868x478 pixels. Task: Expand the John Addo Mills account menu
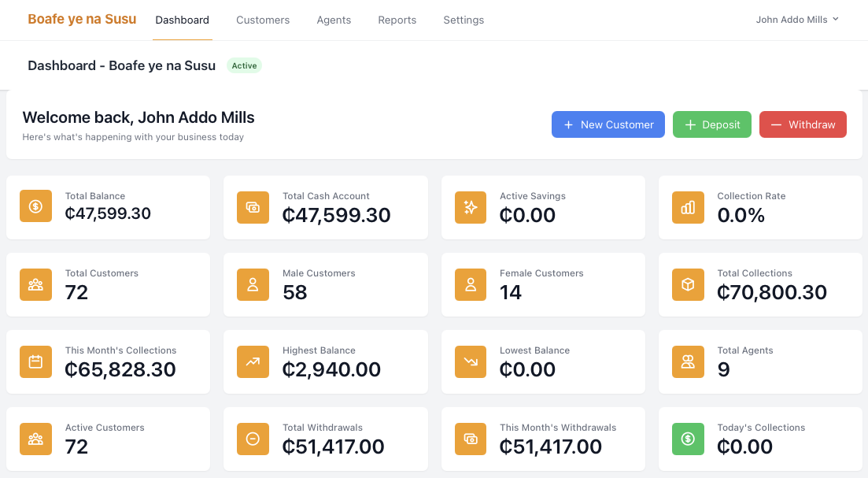796,20
